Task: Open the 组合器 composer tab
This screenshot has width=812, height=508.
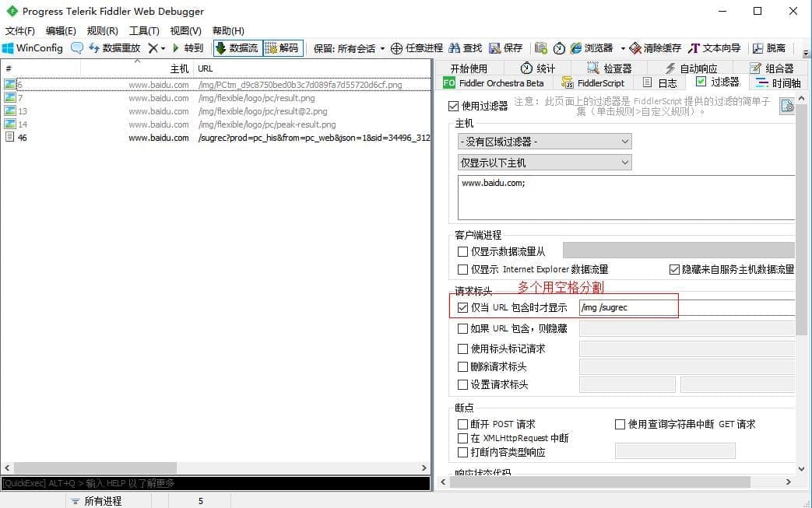Action: 772,68
